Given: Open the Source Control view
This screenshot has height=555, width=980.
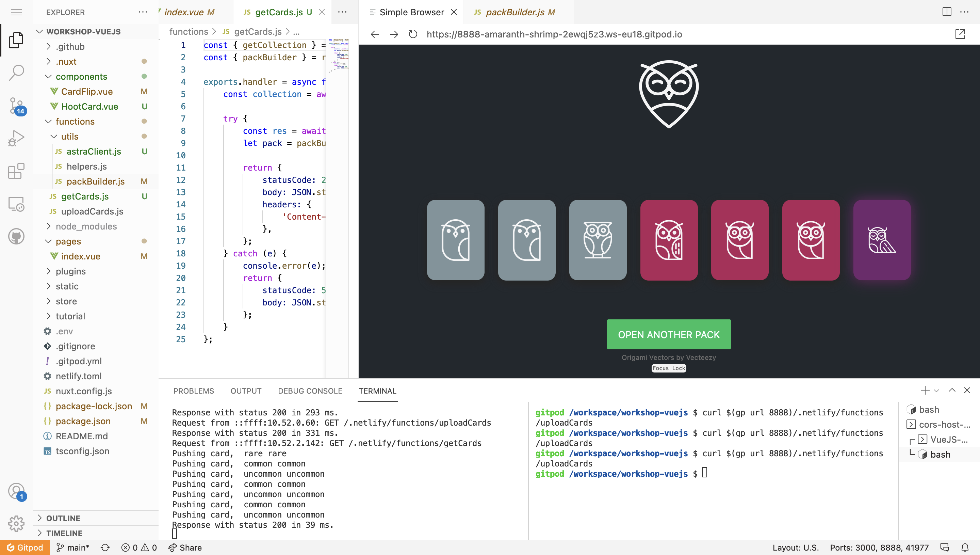Looking at the screenshot, I should (x=16, y=106).
